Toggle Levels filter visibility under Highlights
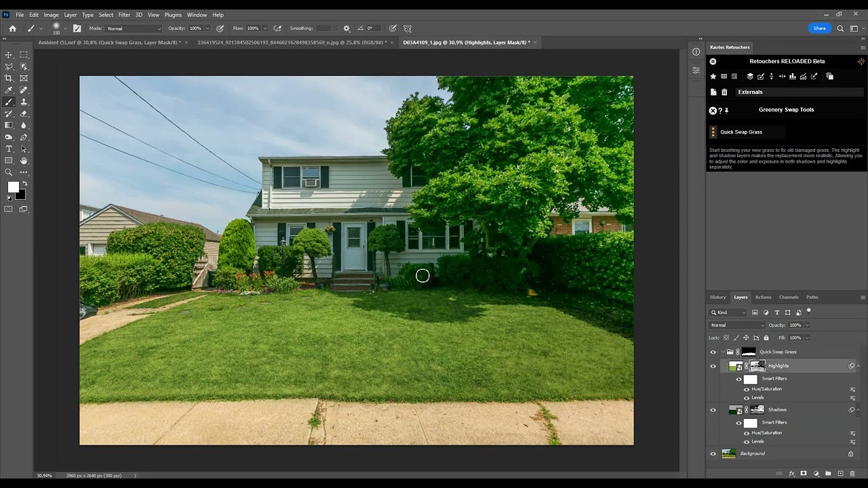The image size is (868, 488). (747, 398)
